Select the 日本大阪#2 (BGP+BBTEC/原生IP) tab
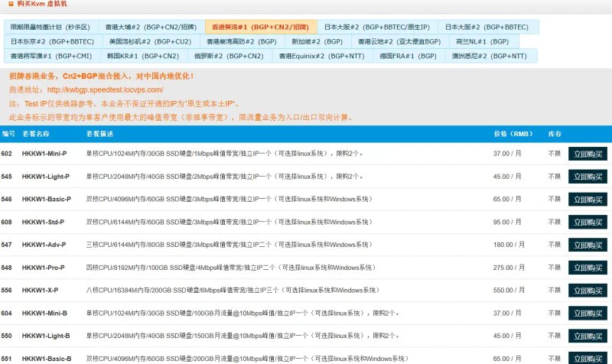Viewport: 612px width, 364px height. 376,28
